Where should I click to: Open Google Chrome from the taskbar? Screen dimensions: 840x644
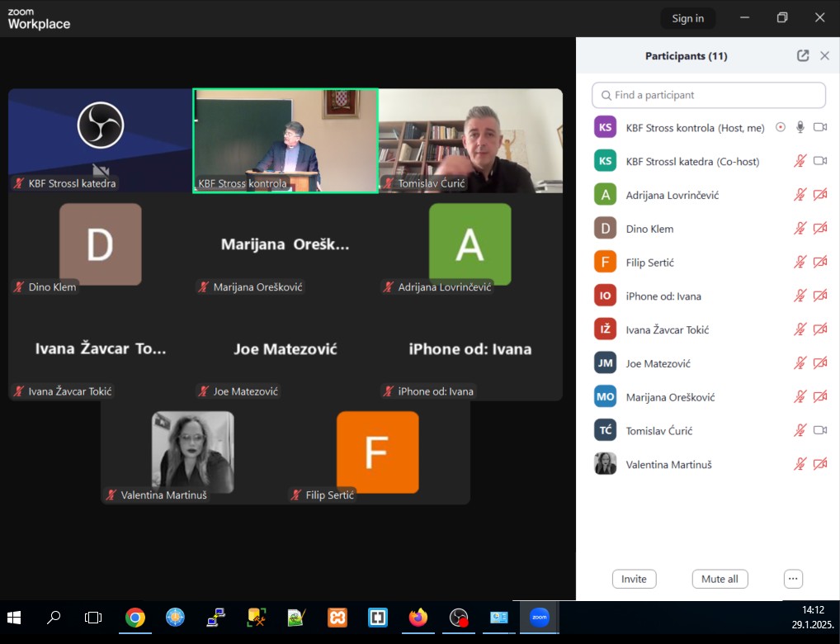[x=135, y=618]
